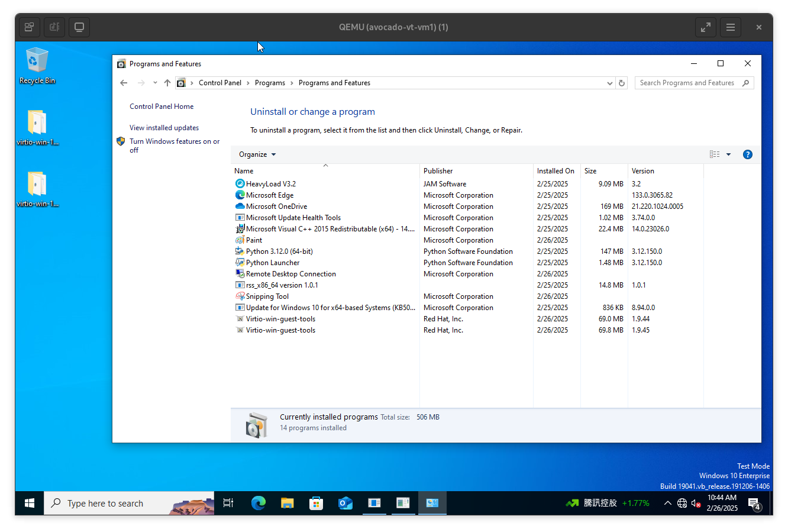Screen dimensions: 788x532
Task: Expand the chevron after Control Panel breadcrumb
Action: coord(248,83)
